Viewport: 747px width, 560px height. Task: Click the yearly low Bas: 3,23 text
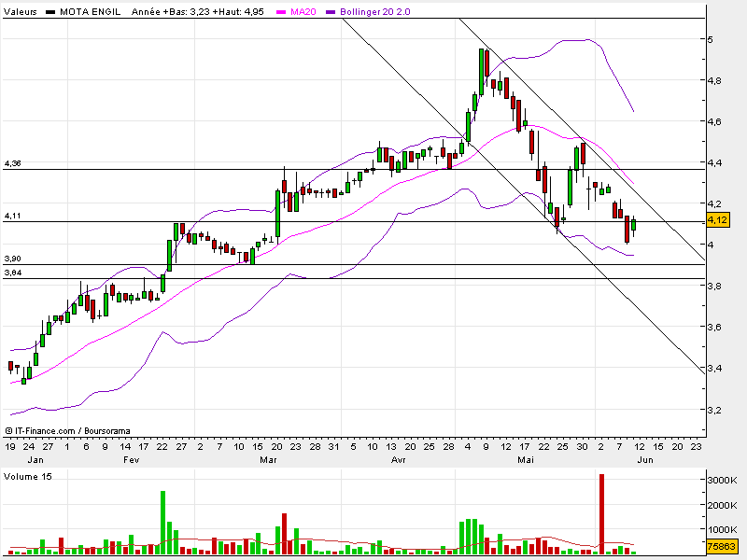coord(186,12)
